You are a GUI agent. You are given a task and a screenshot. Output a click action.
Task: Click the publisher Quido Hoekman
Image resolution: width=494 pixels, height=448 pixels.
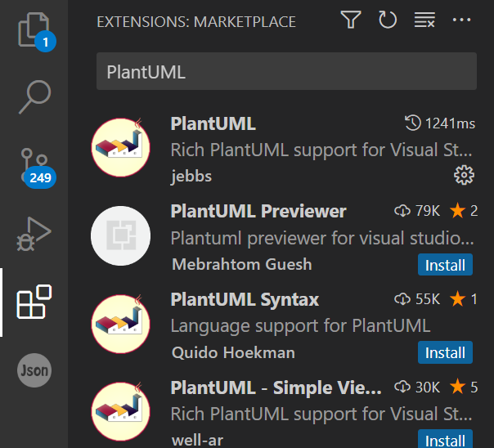233,352
